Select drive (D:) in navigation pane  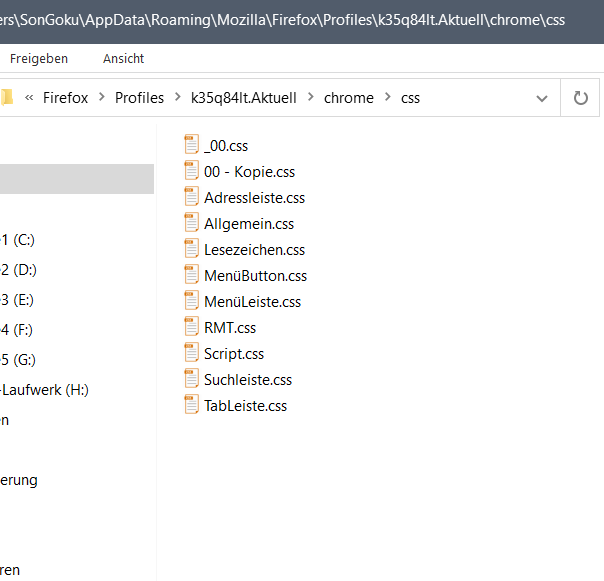tap(18, 269)
